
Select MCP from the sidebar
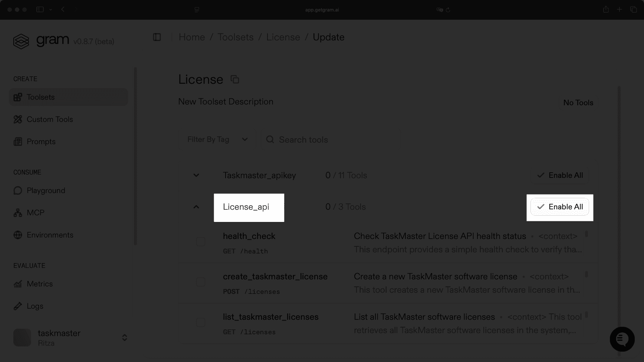point(35,212)
